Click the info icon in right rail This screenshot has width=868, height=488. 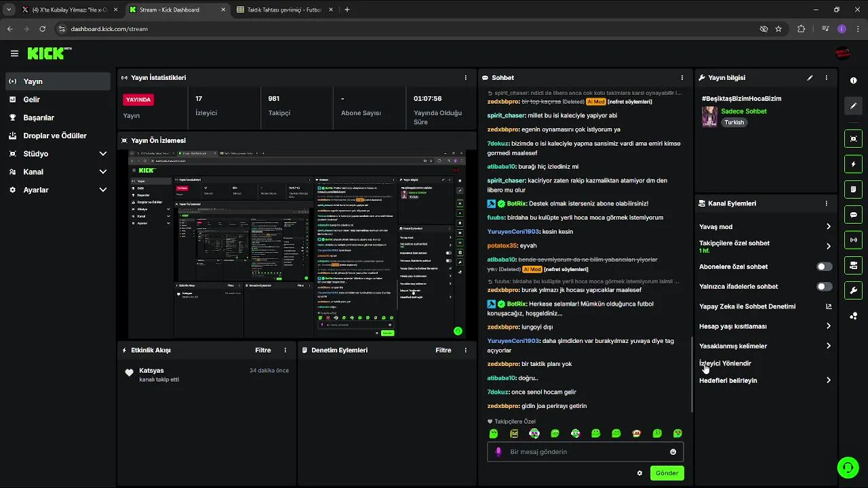pos(853,81)
